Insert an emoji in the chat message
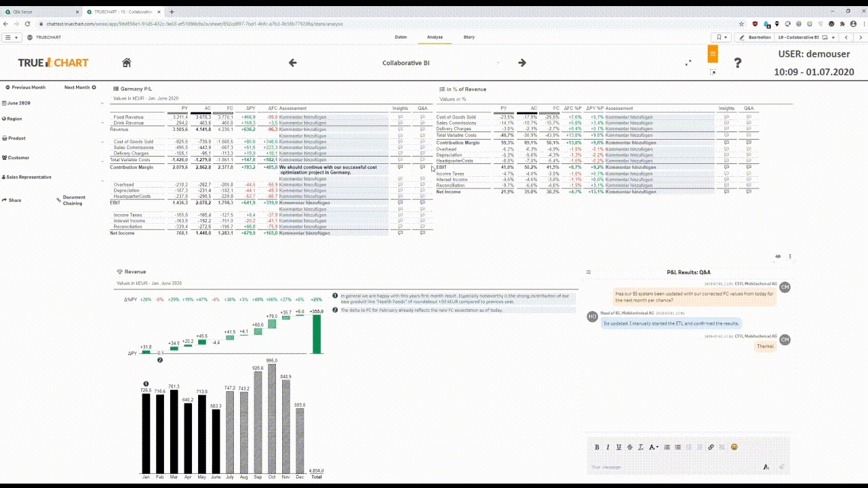 734,447
